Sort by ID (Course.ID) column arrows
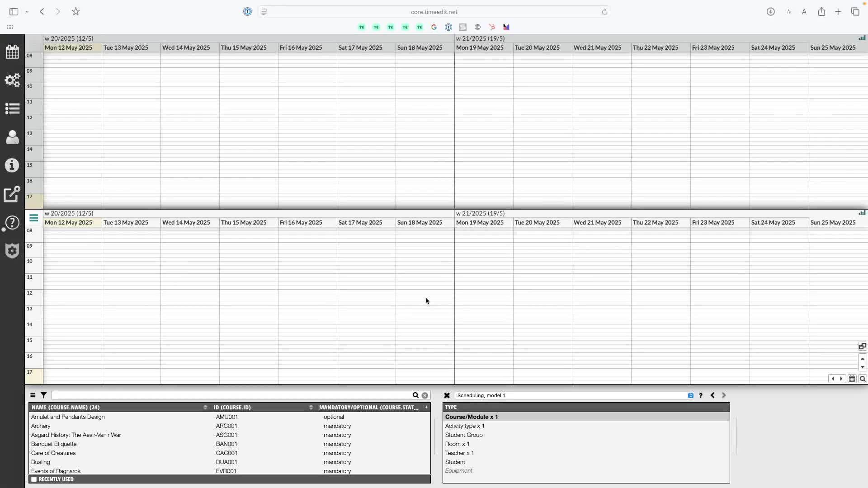The image size is (868, 488). [311, 408]
